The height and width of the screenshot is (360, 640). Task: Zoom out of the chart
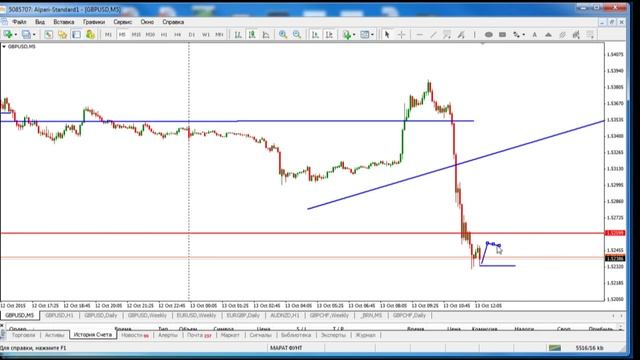pos(297,35)
